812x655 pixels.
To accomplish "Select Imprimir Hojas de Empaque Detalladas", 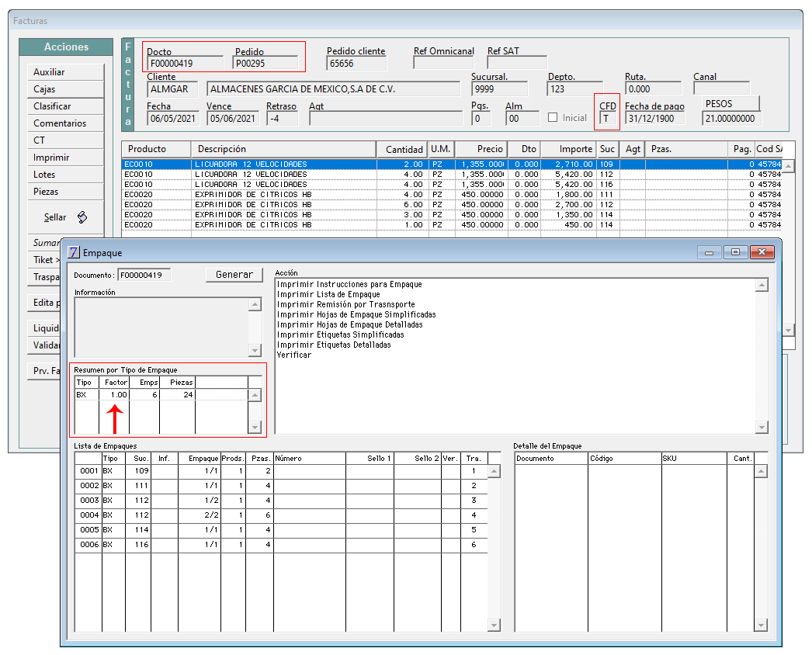I will coord(349,324).
